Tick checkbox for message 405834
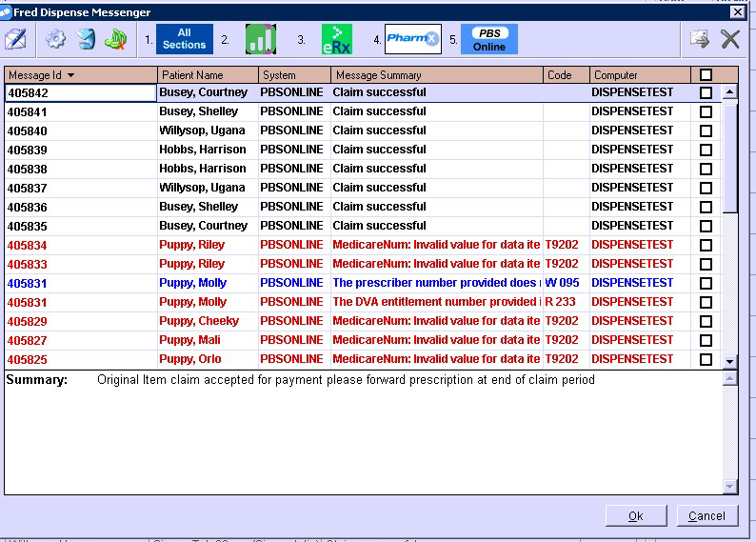The width and height of the screenshot is (756, 542). 706,245
